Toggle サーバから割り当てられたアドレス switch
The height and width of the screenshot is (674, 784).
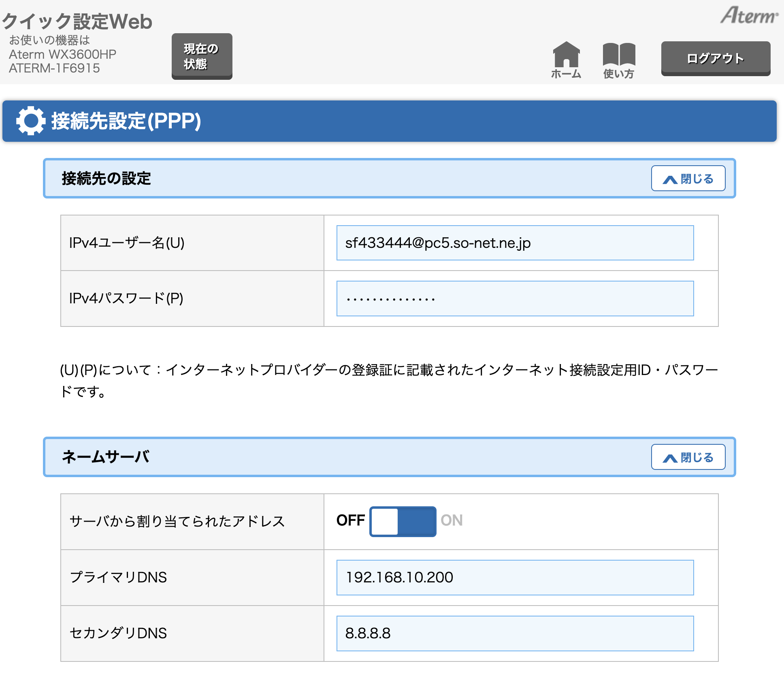tap(403, 521)
